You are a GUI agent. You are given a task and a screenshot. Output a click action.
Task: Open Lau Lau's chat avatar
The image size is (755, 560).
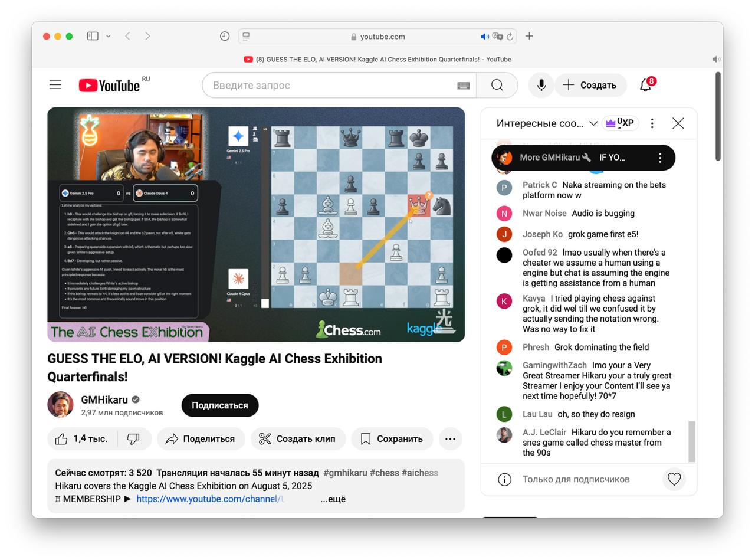(x=504, y=414)
